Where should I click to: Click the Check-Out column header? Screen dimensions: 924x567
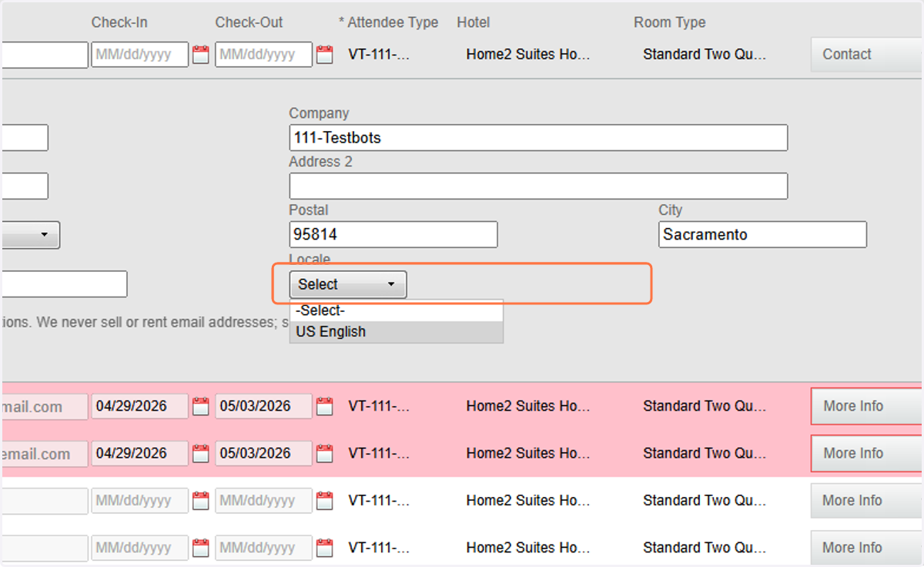pos(249,22)
